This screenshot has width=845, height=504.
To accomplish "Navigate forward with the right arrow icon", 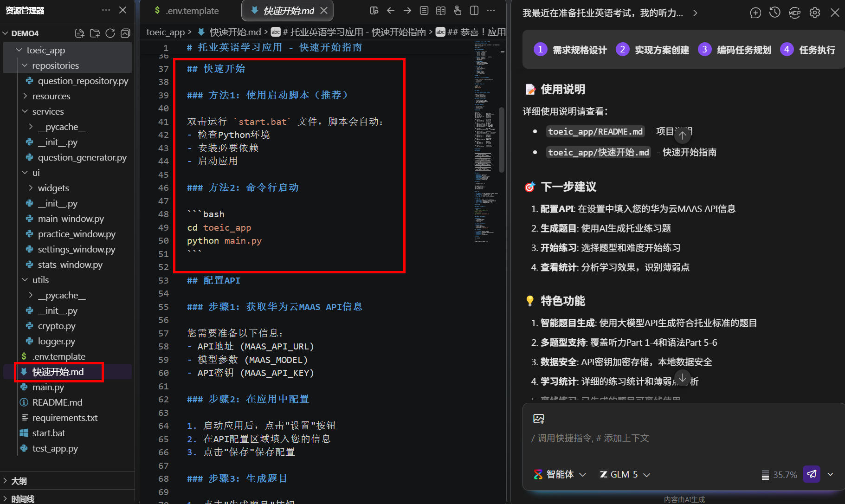I will pos(407,10).
